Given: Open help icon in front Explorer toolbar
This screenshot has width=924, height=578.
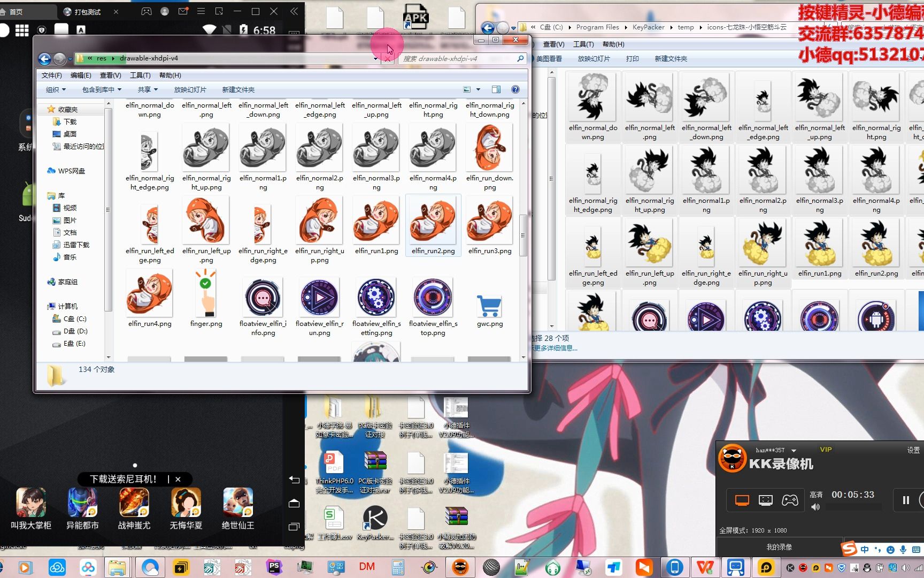Looking at the screenshot, I should 515,89.
